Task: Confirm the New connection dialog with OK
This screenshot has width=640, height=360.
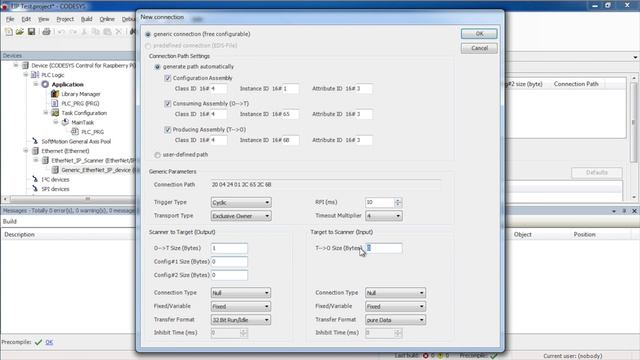Action: (479, 34)
